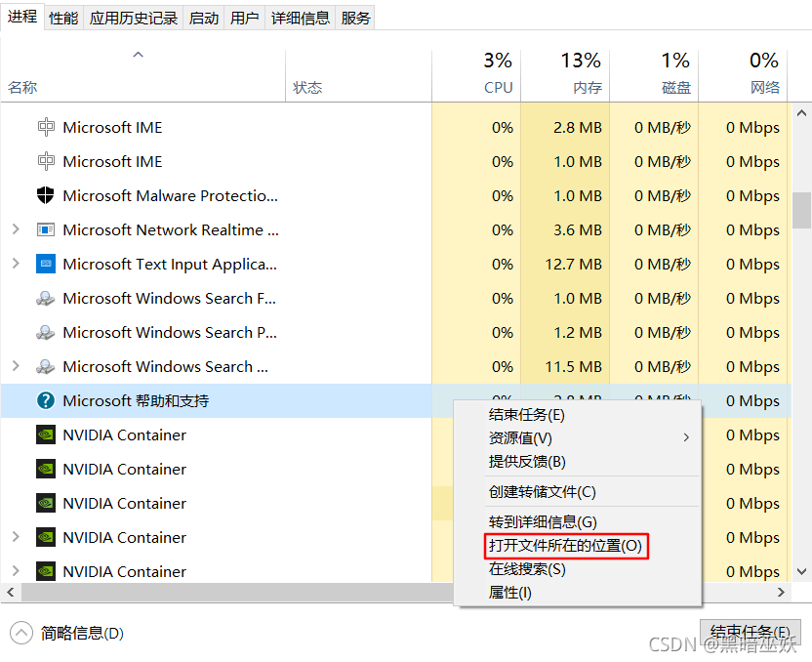
Task: Click the 1.2 MB memory value
Action: (578, 333)
